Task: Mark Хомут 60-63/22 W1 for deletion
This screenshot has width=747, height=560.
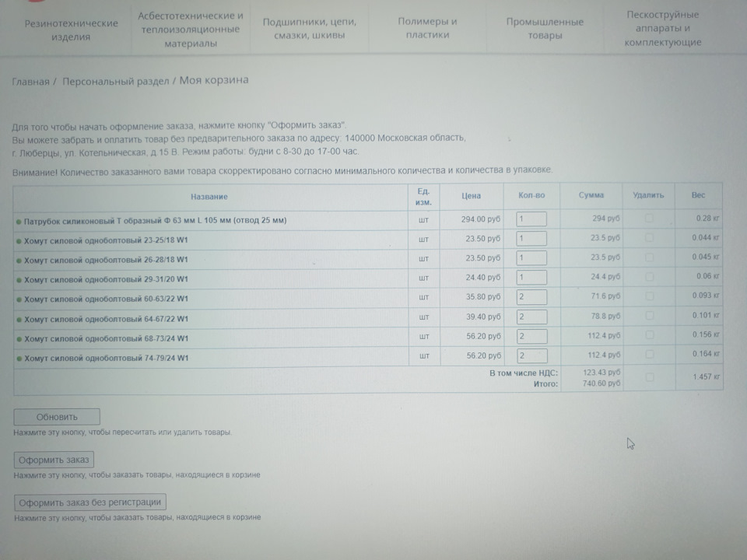Action: [x=649, y=296]
